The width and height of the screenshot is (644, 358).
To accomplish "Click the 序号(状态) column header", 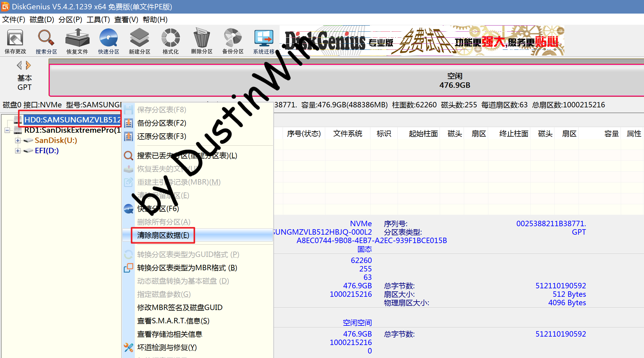I will pos(304,134).
